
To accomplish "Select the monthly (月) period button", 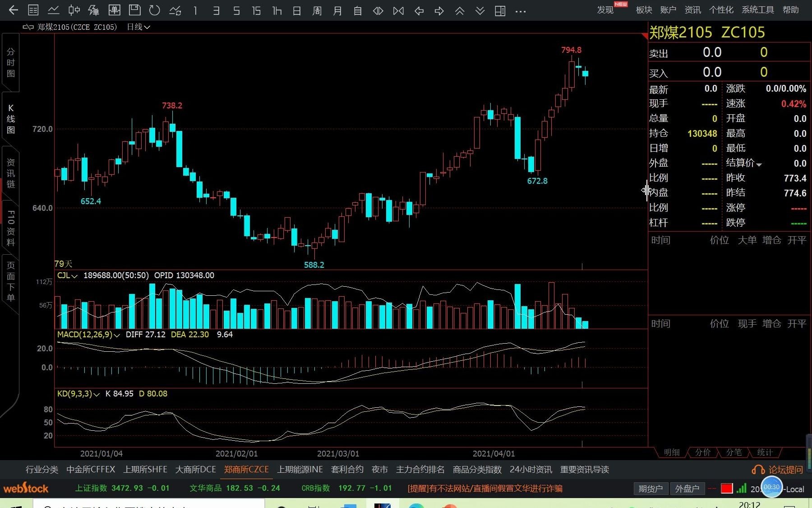I will click(337, 10).
